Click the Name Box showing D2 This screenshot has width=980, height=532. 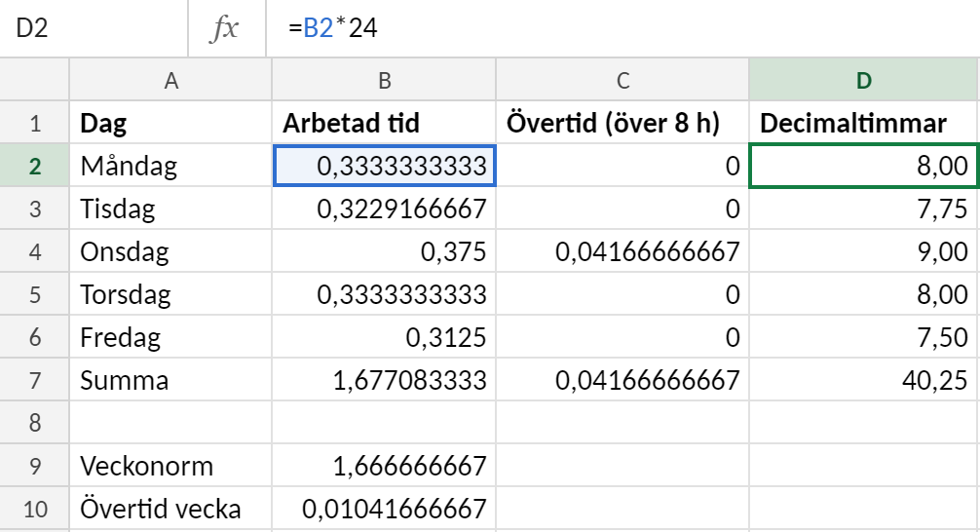[94, 28]
